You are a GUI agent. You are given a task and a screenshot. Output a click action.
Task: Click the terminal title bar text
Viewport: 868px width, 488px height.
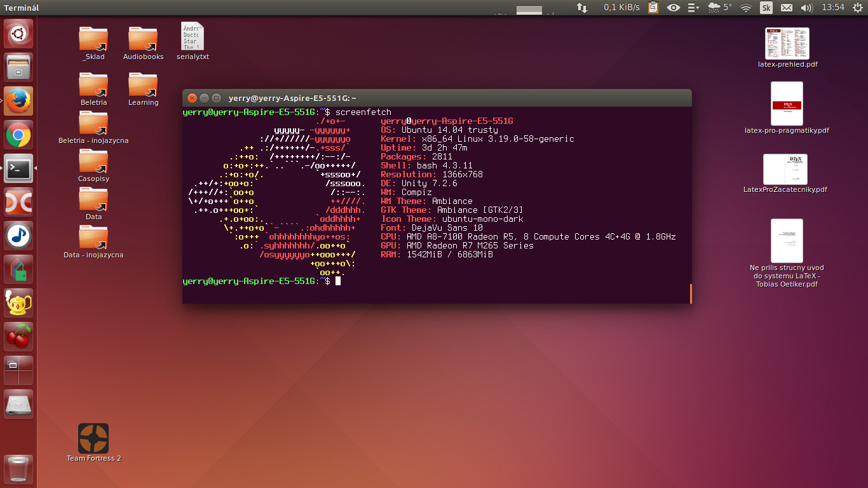coord(293,98)
